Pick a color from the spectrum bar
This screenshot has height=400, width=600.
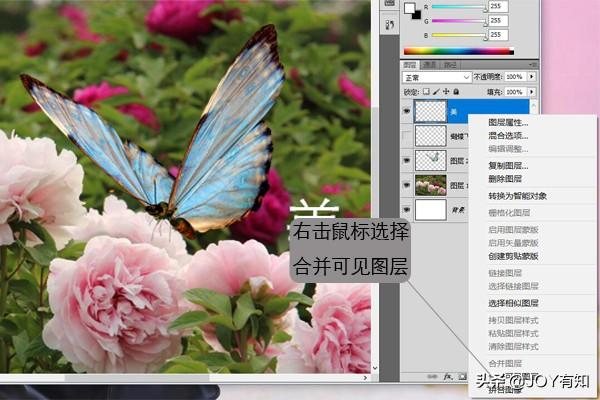point(458,51)
